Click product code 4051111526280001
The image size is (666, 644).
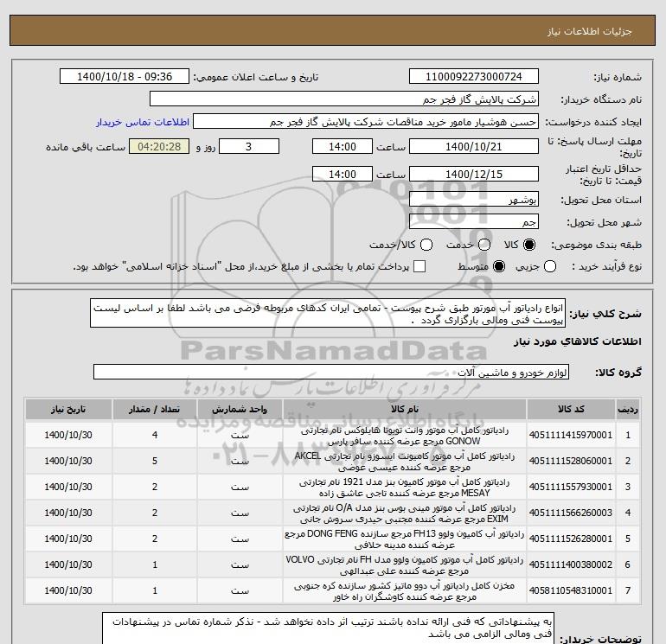[x=571, y=539]
